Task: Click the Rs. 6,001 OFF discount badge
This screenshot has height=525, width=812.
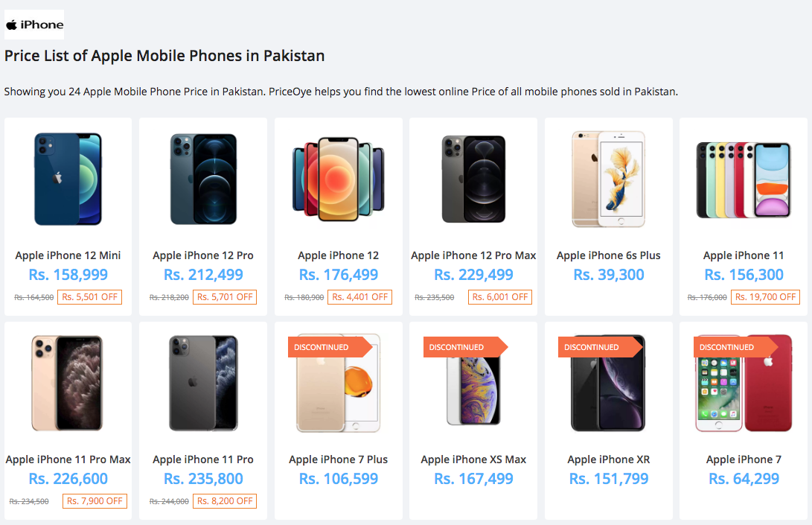Action: tap(500, 297)
